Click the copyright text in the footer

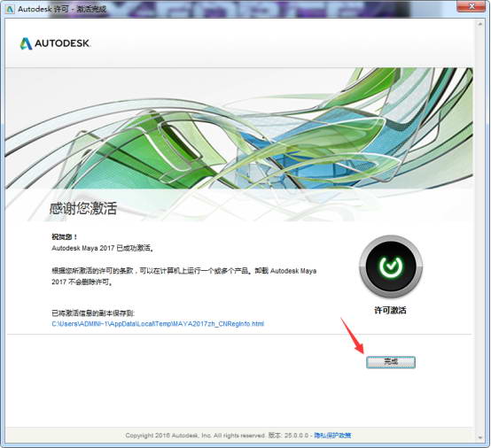pyautogui.click(x=195, y=436)
